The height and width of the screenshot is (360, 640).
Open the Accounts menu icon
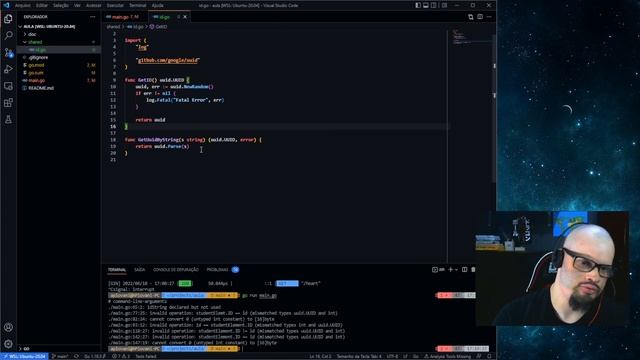(x=8, y=327)
